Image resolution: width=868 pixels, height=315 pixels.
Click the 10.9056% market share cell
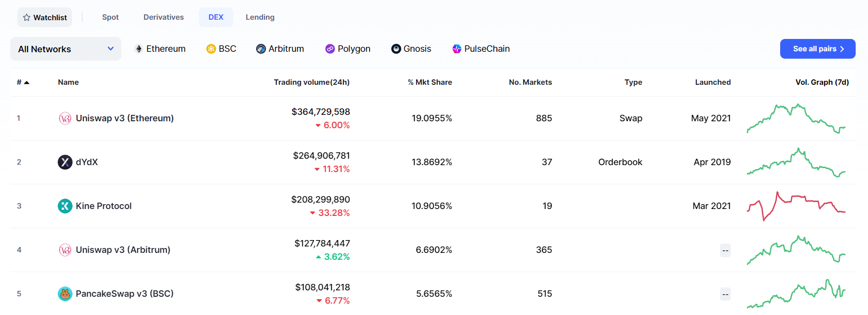coord(432,206)
